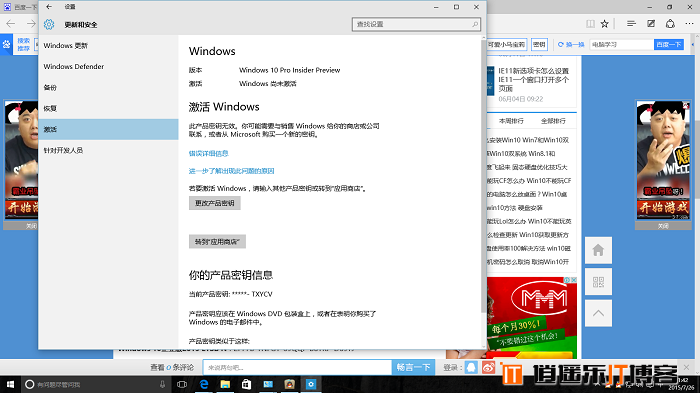Click the 畅言一下 comment button

tap(413, 368)
